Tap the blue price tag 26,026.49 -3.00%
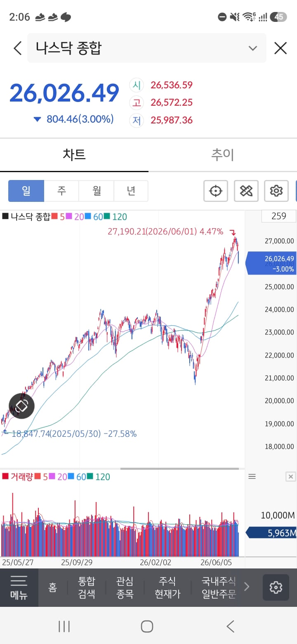Image resolution: width=297 pixels, height=644 pixels. point(271,264)
